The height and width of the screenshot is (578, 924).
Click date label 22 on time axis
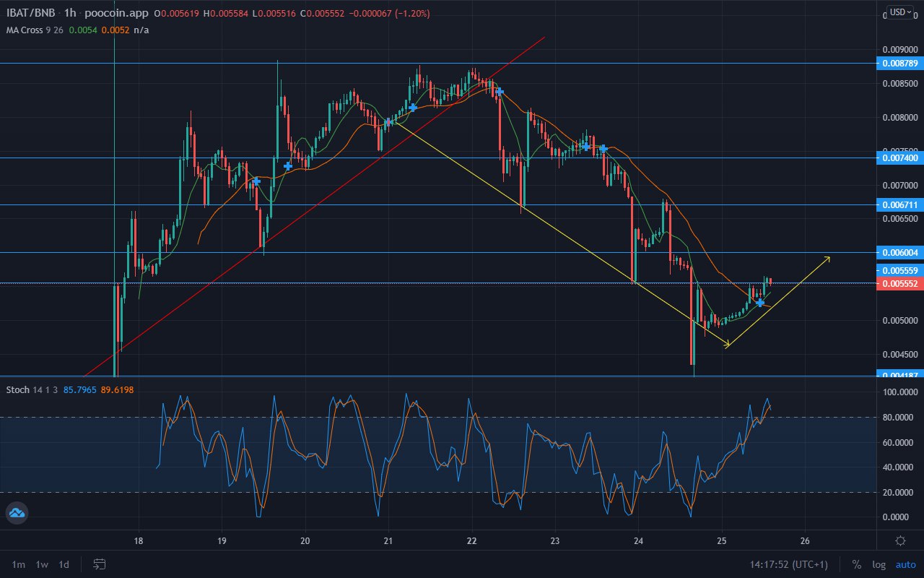472,540
